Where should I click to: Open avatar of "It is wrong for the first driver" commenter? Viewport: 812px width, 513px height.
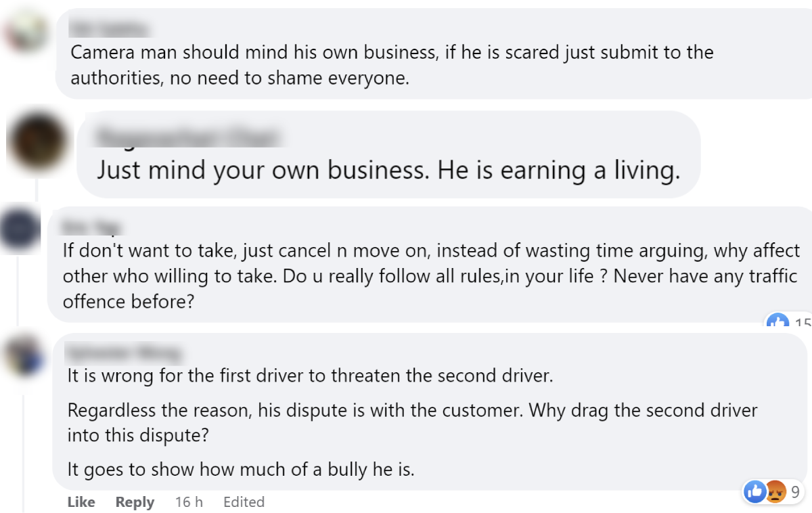pyautogui.click(x=24, y=355)
